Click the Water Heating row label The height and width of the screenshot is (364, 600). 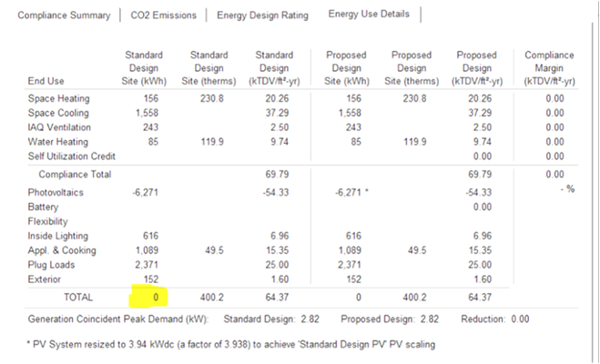click(56, 142)
